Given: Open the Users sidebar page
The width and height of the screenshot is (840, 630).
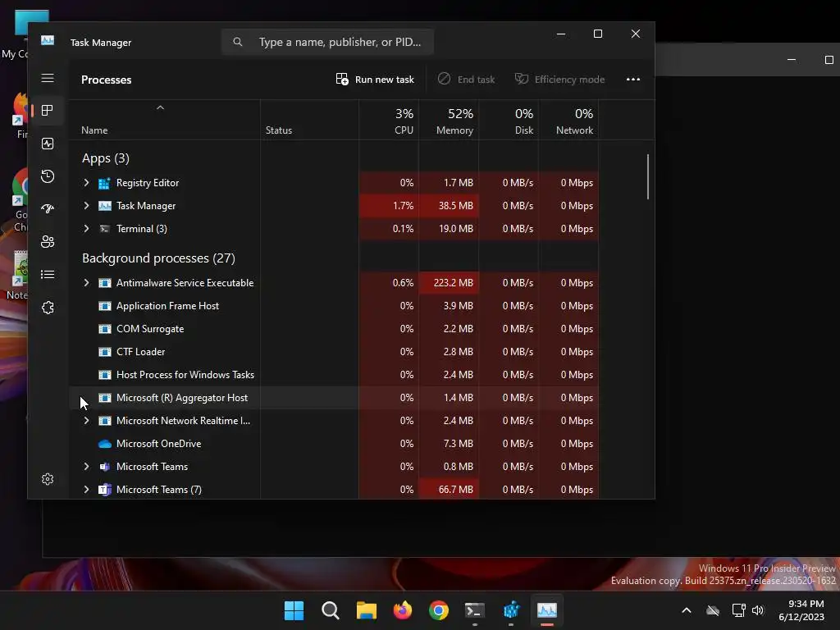Looking at the screenshot, I should pos(48,242).
